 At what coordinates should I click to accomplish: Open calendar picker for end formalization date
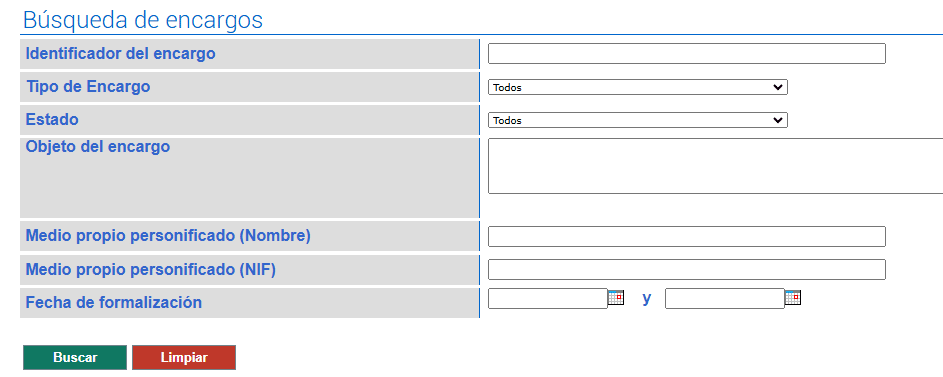(793, 298)
